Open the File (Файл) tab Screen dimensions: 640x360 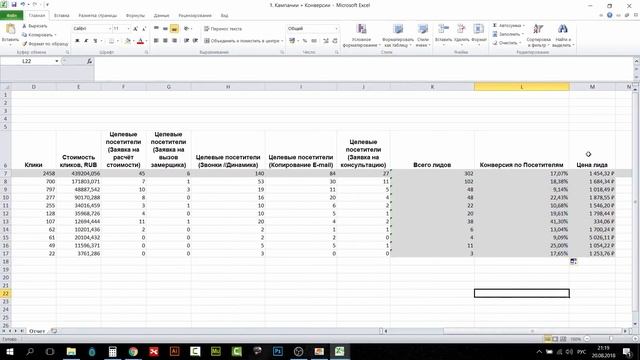11,16
